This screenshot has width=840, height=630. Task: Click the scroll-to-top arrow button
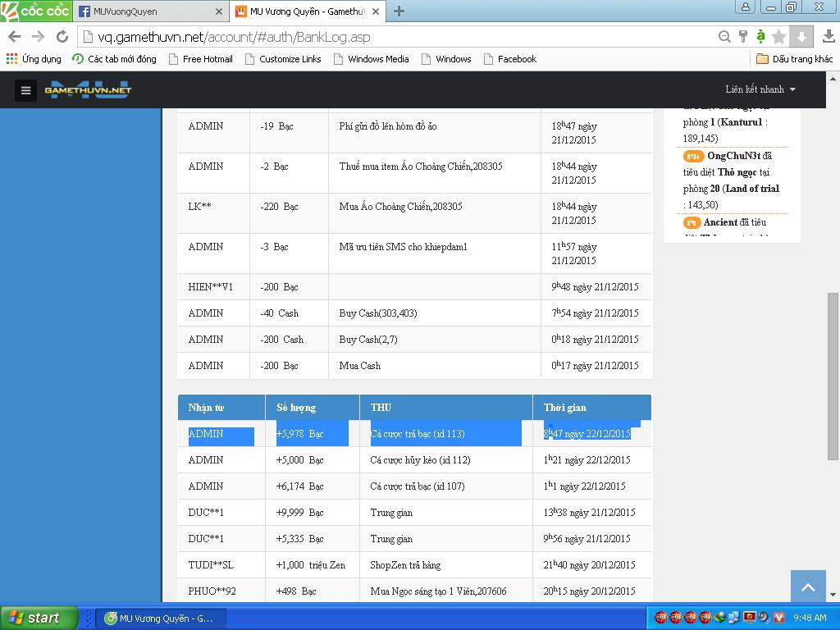(808, 587)
